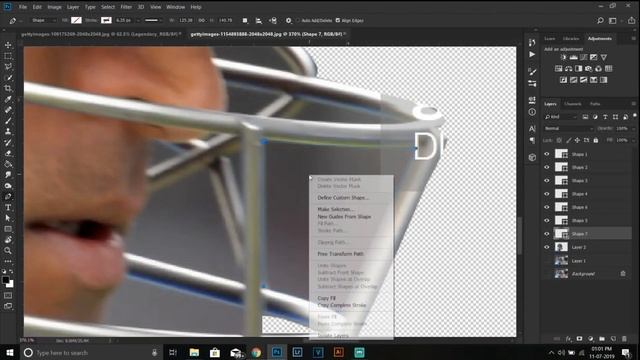Select the Pen tool in toolbox
Screen dimensions: 640x360
tap(8, 196)
